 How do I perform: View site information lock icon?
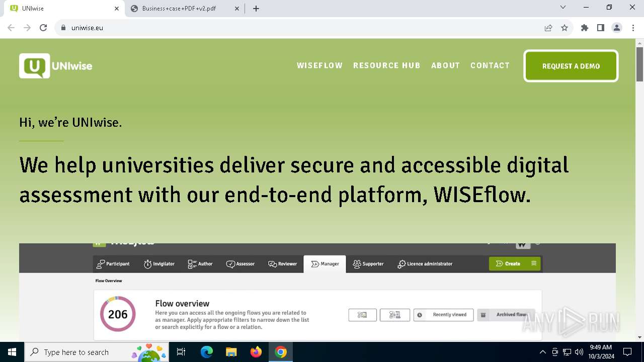click(63, 28)
